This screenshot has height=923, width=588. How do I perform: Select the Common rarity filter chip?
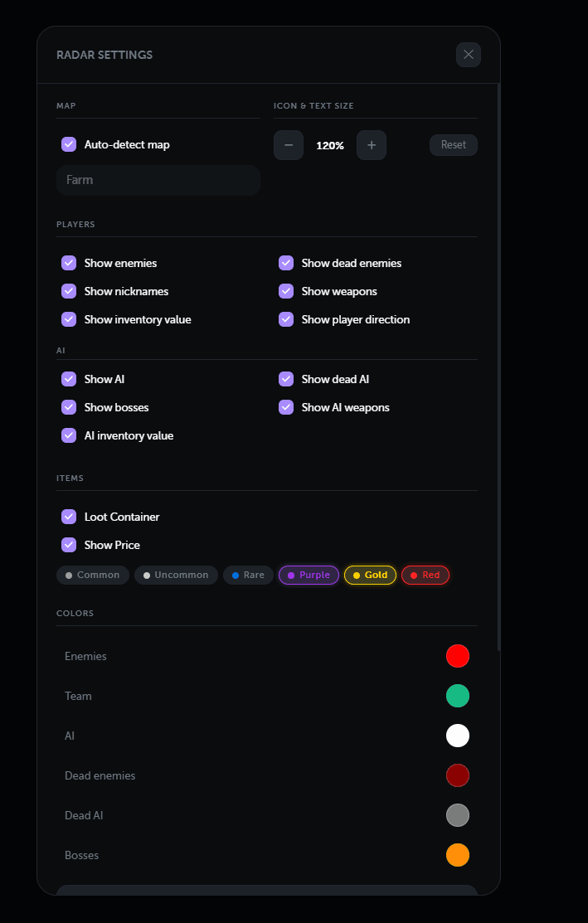click(x=93, y=575)
